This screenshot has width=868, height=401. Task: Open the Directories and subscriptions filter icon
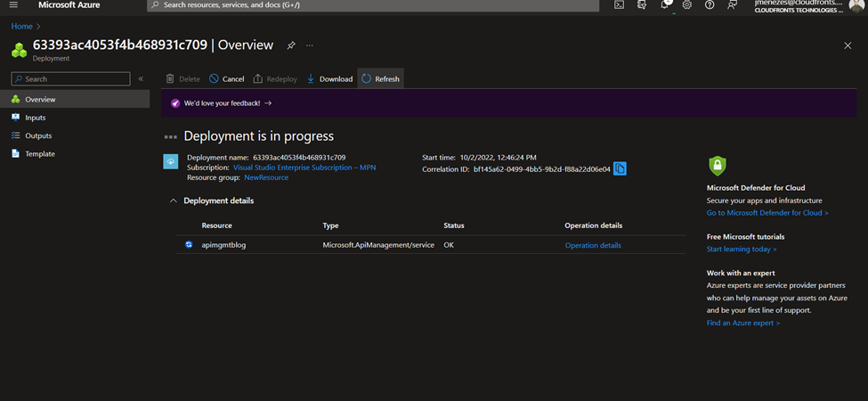tap(642, 4)
